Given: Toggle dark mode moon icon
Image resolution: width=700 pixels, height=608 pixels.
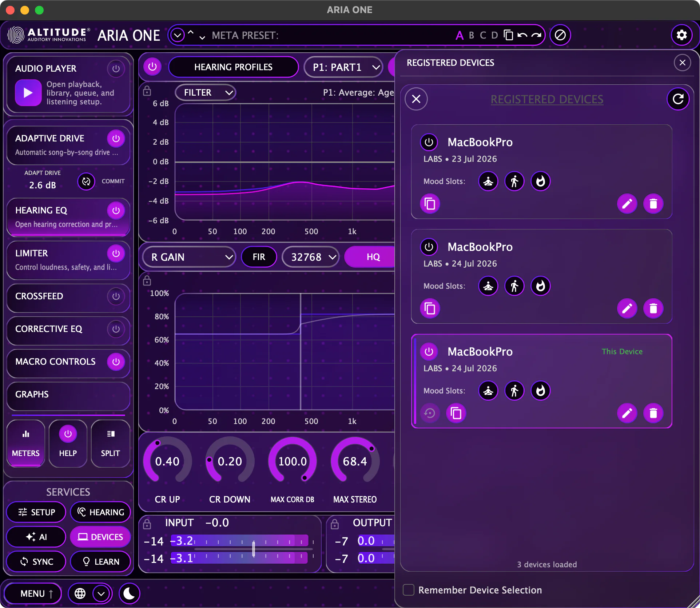Looking at the screenshot, I should (129, 593).
